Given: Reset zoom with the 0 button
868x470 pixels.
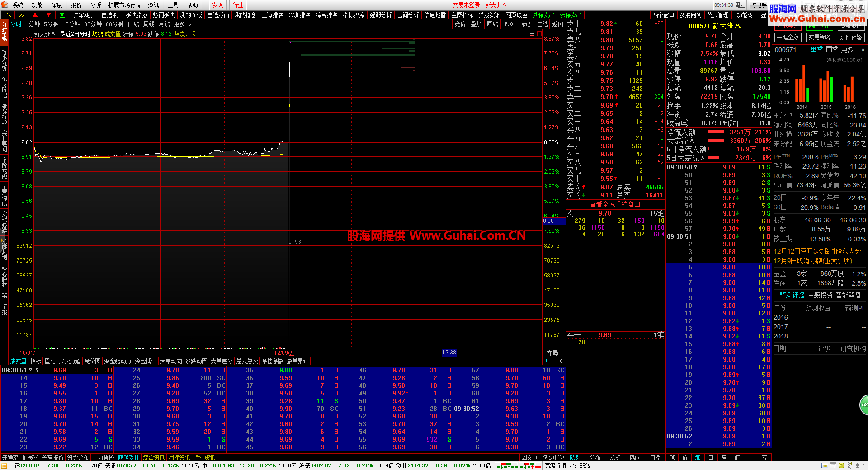Looking at the screenshot, I should click(561, 361).
